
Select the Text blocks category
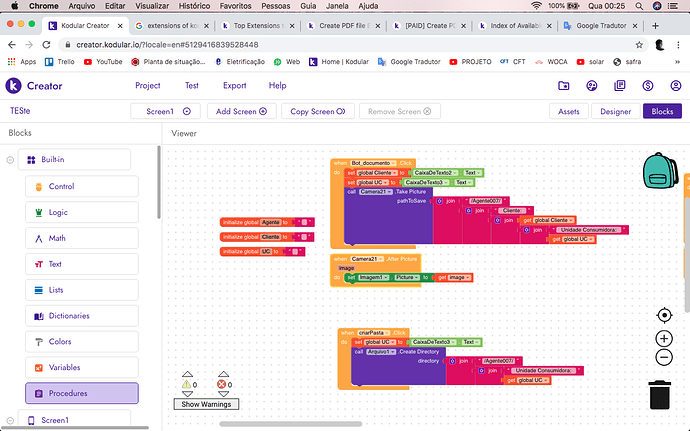click(82, 264)
